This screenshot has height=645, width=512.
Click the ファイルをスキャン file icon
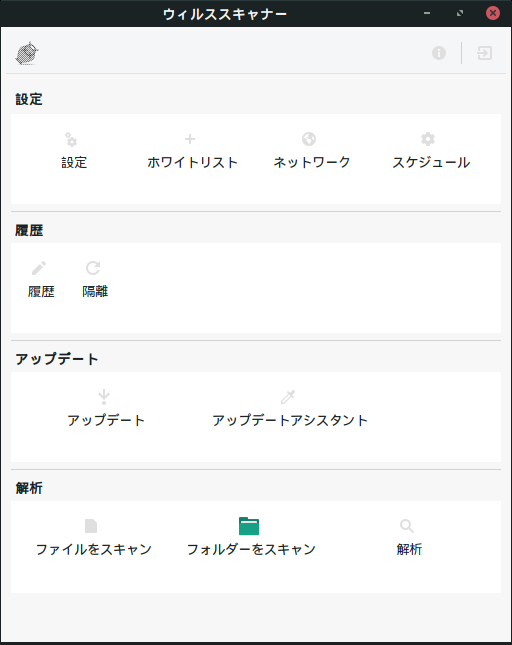[91, 526]
